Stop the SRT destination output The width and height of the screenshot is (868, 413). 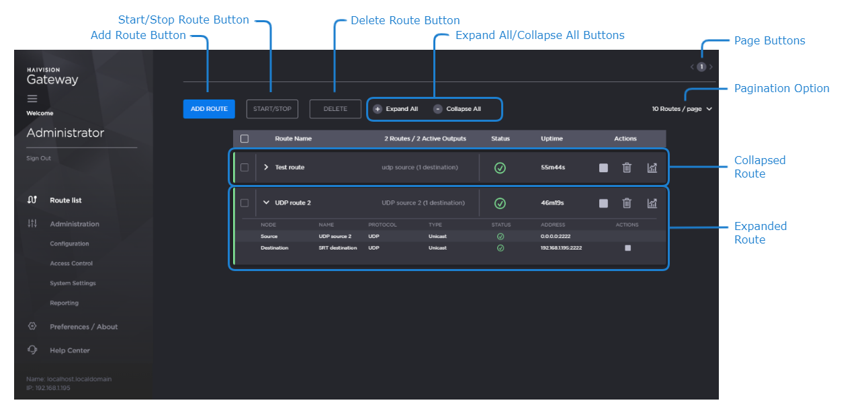click(x=627, y=248)
